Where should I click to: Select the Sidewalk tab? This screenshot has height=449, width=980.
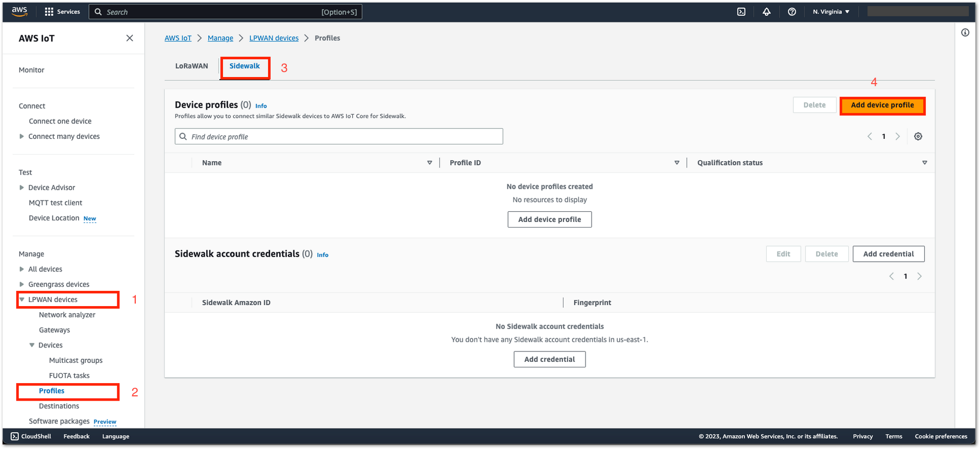[x=244, y=66]
